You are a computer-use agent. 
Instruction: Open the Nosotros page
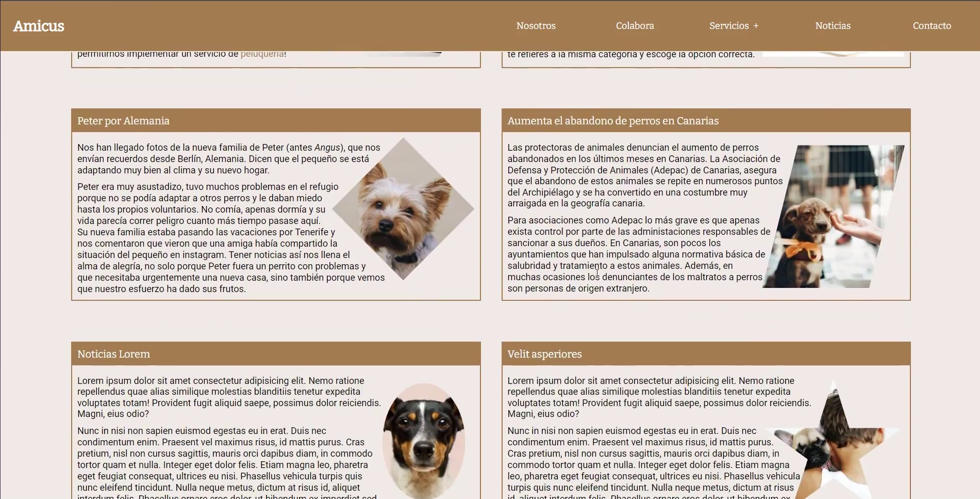pos(536,26)
